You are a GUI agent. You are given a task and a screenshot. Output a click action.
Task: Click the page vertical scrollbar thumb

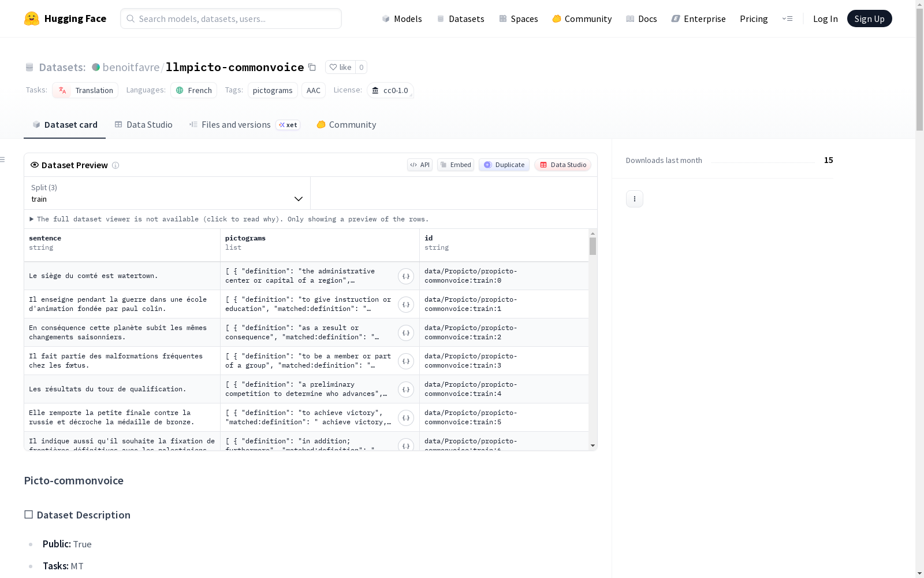point(919,68)
